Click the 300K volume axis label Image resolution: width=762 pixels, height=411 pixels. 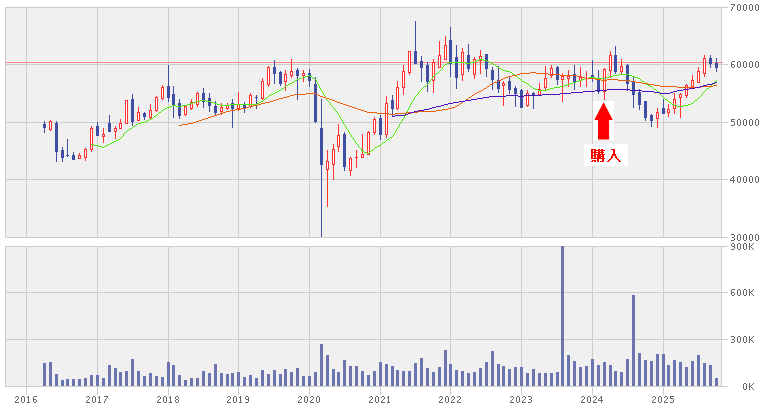click(744, 340)
